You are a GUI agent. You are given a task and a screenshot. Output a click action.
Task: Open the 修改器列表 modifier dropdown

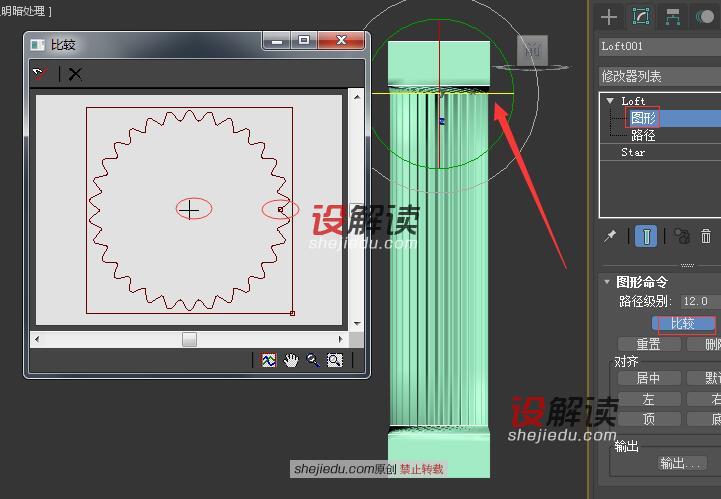pos(659,76)
